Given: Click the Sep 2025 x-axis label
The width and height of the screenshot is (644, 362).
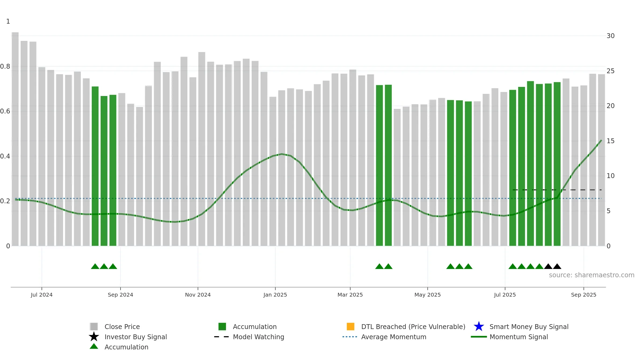Looking at the screenshot, I should 584,295.
